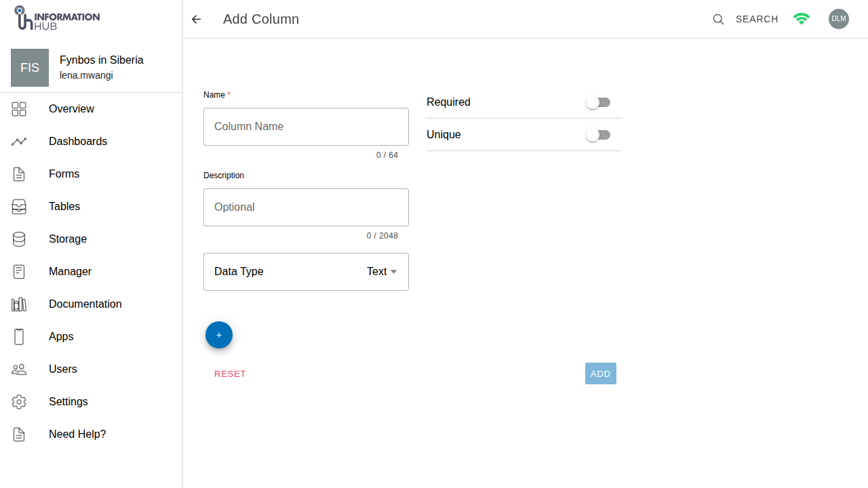Click the blue plus floating button
This screenshot has height=488, width=868.
pos(219,335)
